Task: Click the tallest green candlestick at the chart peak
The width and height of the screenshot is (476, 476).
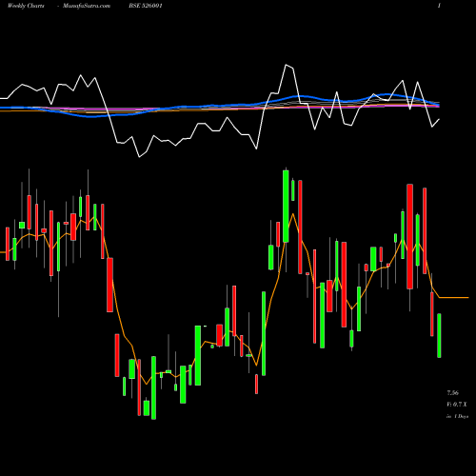Action: (286, 207)
